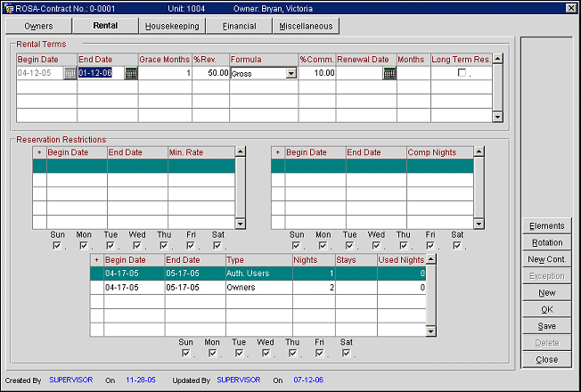Toggle Sat checkbox under Comp Nights grid

pos(456,246)
